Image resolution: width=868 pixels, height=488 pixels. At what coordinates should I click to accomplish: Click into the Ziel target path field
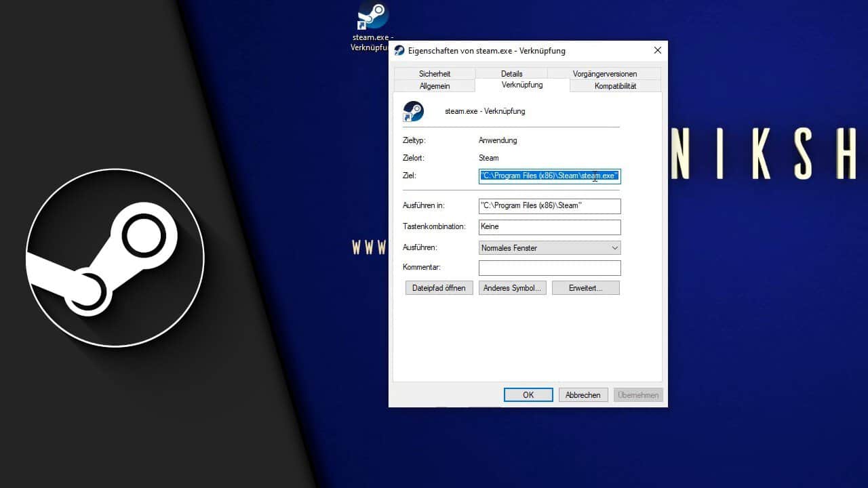[x=550, y=176]
